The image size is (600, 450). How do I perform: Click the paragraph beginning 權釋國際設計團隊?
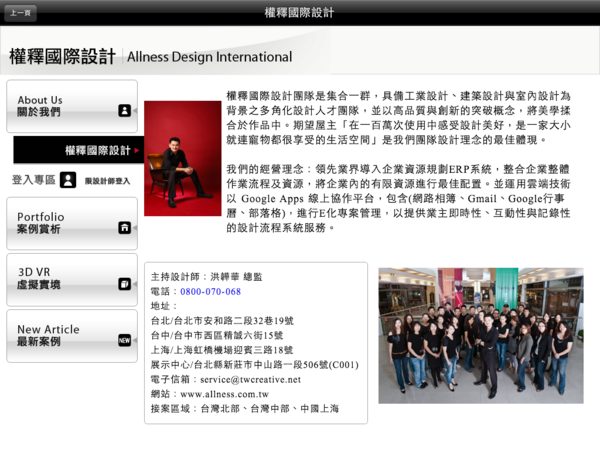[x=398, y=118]
